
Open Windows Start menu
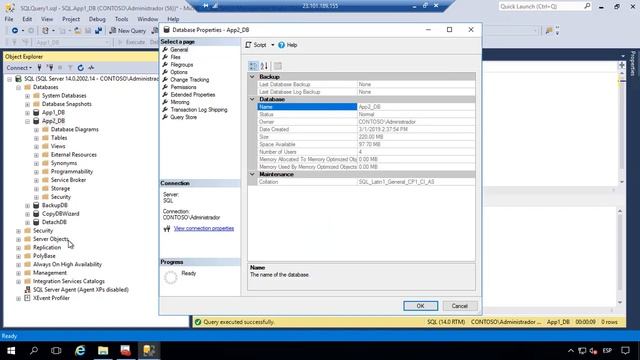[11, 351]
